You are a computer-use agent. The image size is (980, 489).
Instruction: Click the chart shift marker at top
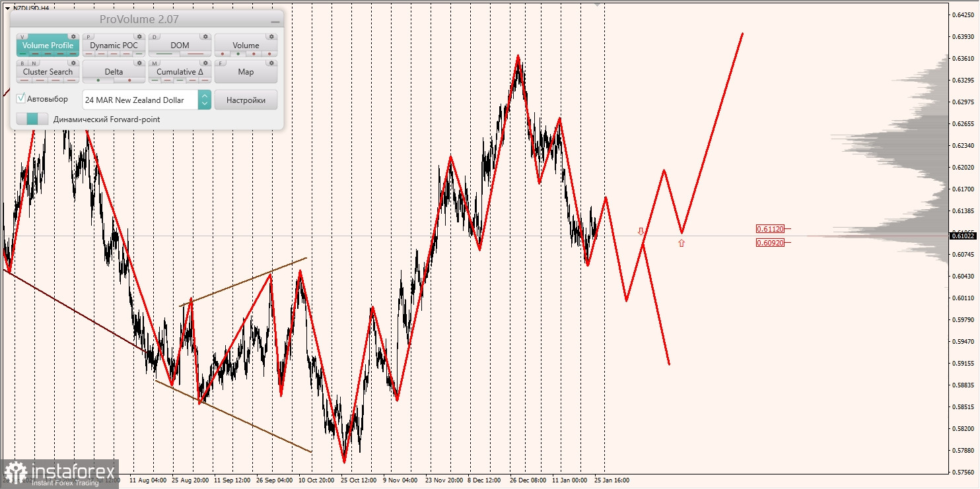(x=598, y=4)
